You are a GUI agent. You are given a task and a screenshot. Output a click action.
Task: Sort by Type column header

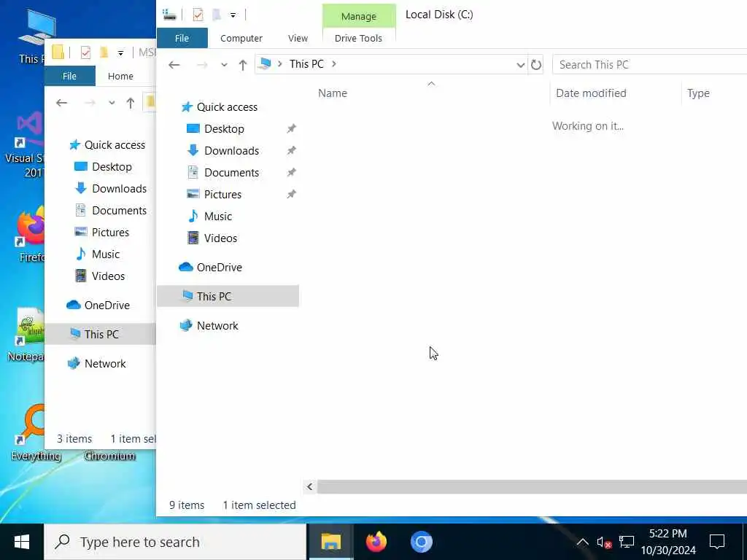point(698,93)
